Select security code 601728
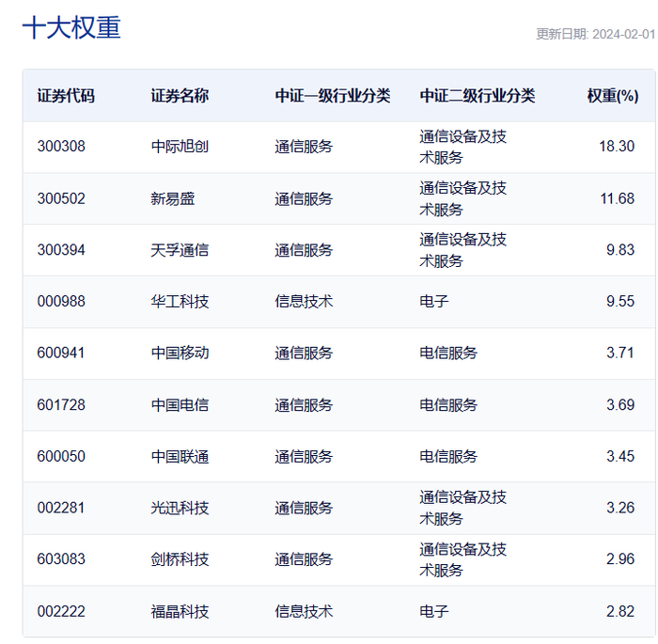Image resolution: width=658 pixels, height=644 pixels. [x=61, y=404]
